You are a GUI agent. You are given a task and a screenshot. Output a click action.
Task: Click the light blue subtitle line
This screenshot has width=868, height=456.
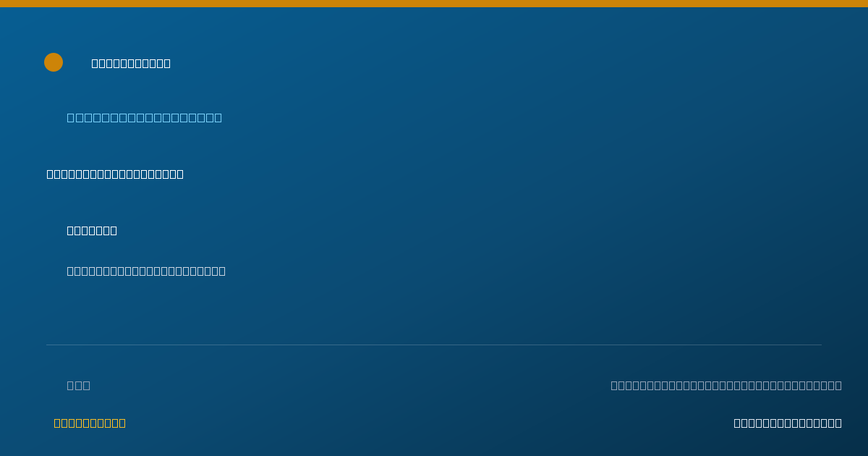tap(145, 117)
